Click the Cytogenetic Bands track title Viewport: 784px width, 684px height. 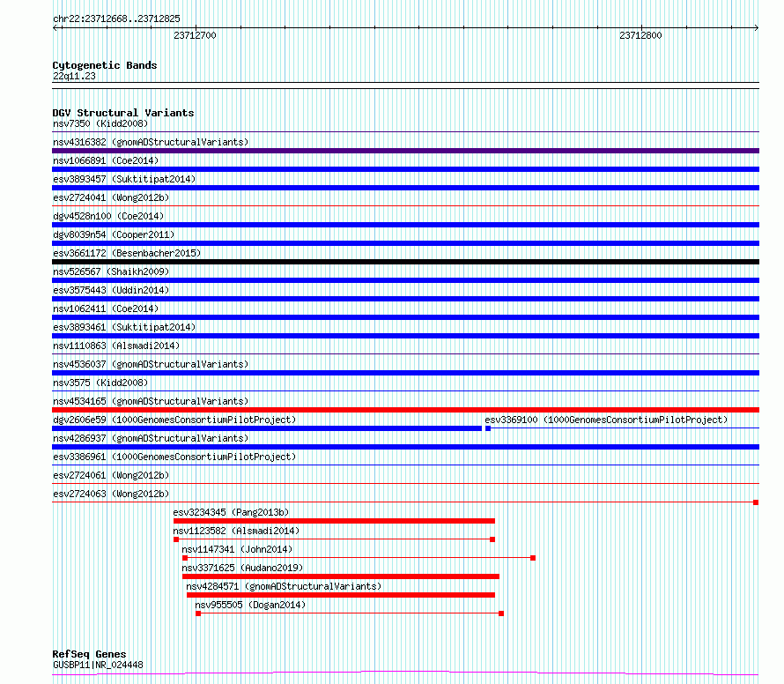point(105,65)
